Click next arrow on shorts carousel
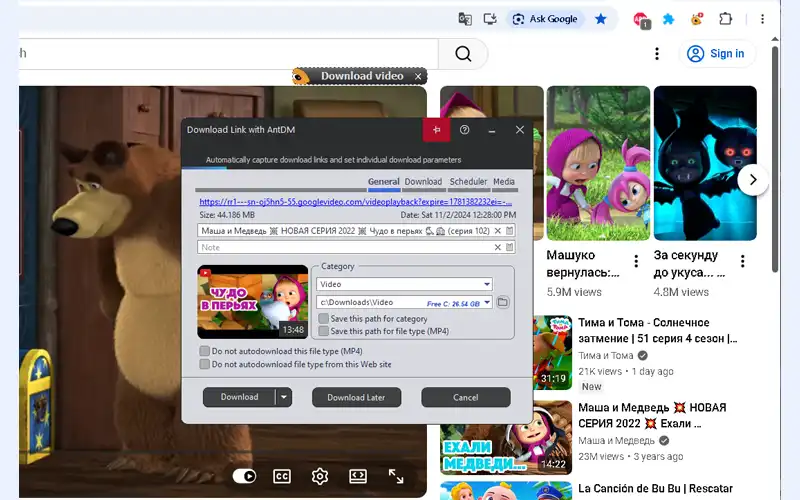This screenshot has height=500, width=800. coord(753,180)
